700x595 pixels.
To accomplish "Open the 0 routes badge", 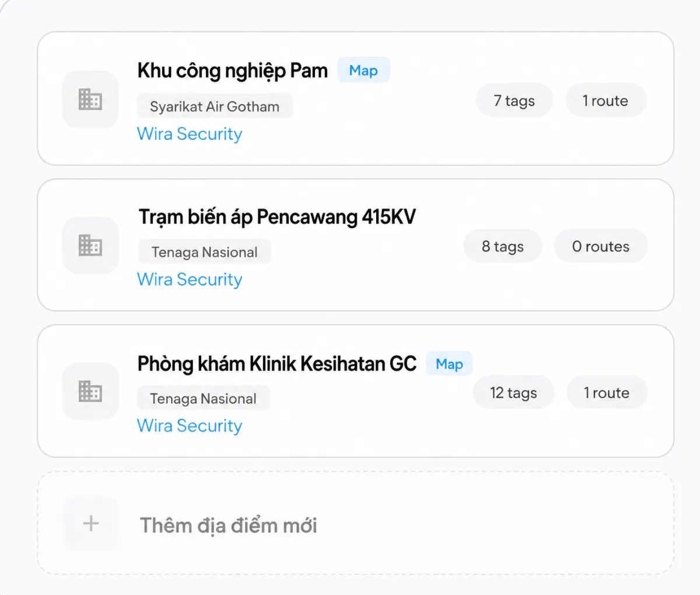I will click(601, 246).
